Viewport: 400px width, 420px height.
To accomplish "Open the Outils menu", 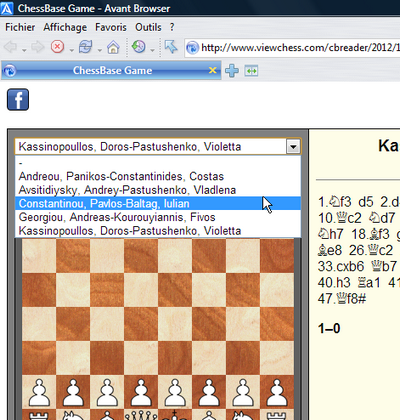I will 148,27.
